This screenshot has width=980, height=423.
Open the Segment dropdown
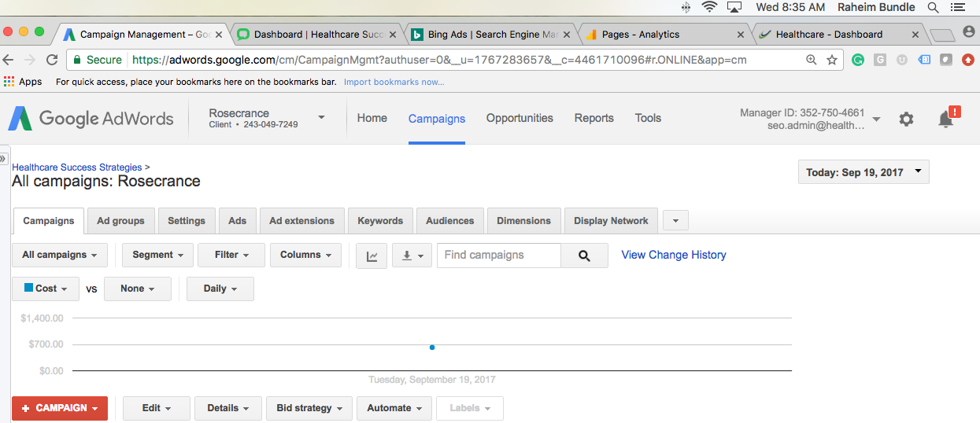157,255
